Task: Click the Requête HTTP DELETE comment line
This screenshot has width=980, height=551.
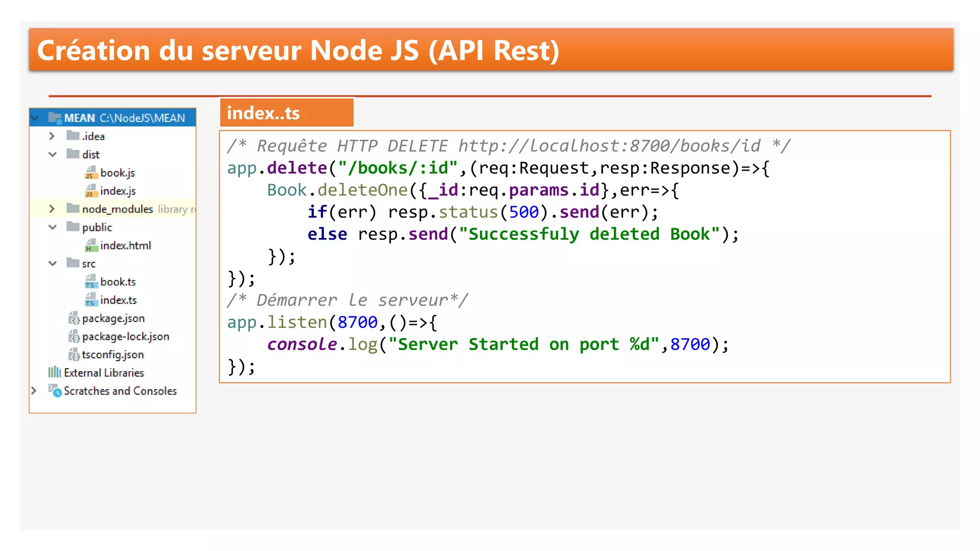Action: click(x=509, y=146)
